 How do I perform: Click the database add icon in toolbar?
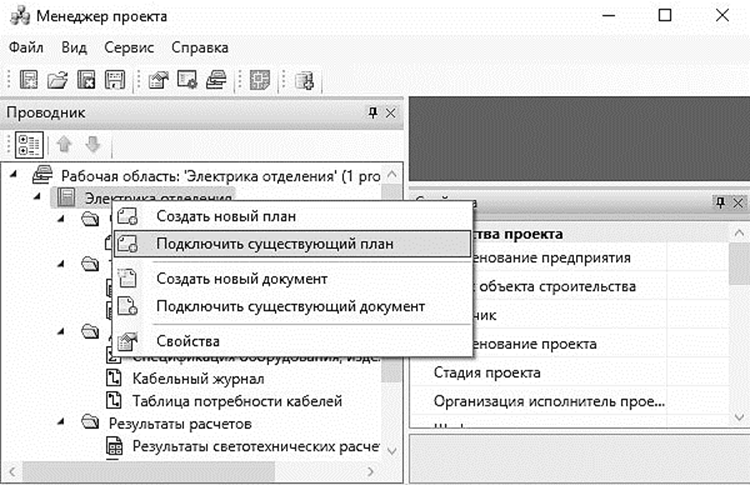[x=305, y=80]
